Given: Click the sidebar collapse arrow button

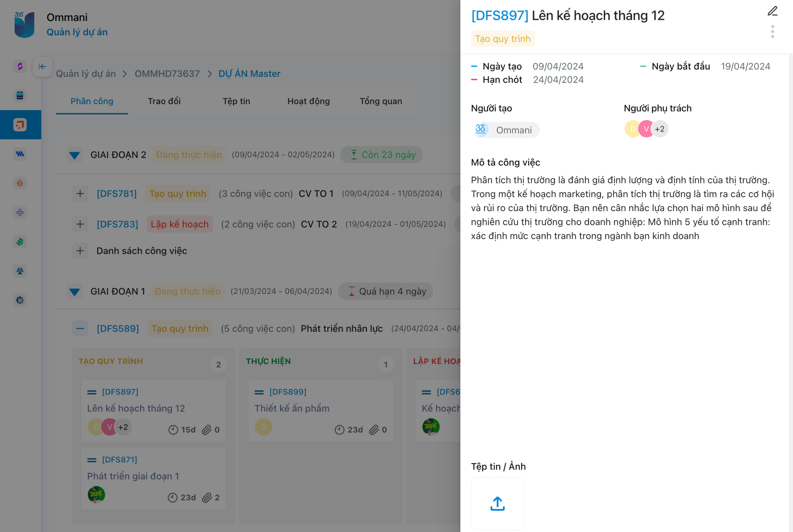Looking at the screenshot, I should [x=43, y=66].
